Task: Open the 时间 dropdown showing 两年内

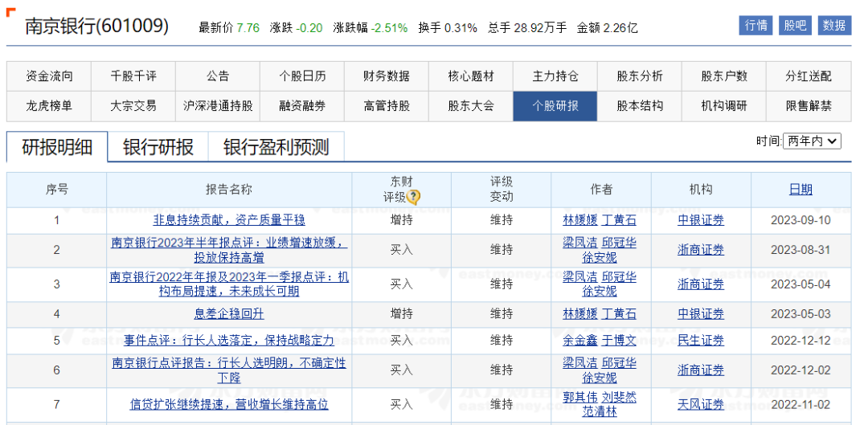Action: [812, 141]
